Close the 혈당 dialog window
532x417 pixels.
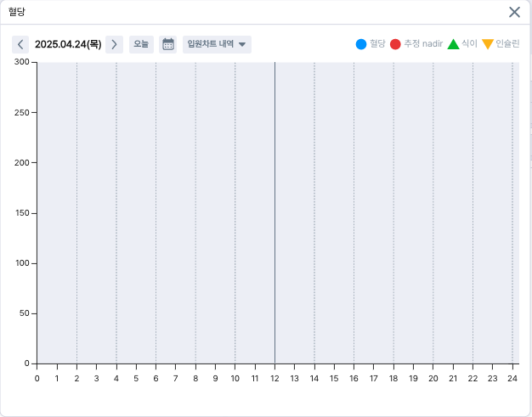[514, 12]
